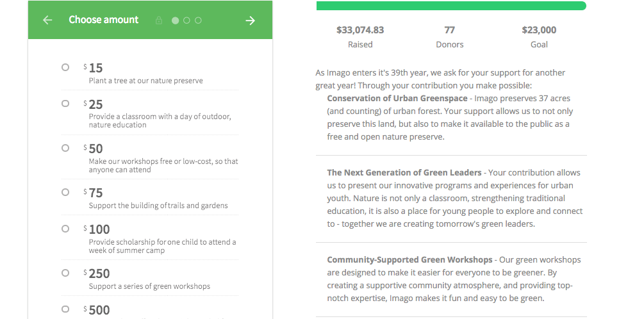Click the $33,074.83 Raised figure

pyautogui.click(x=360, y=30)
